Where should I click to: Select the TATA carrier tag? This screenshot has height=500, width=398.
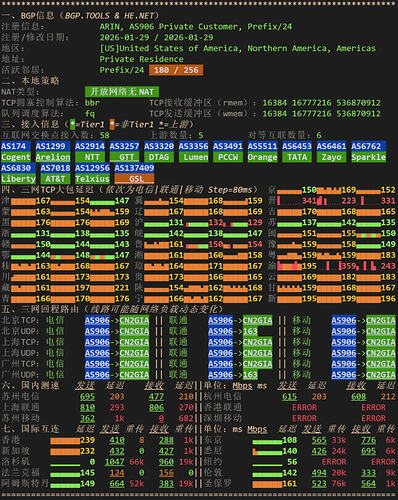pos(297,157)
